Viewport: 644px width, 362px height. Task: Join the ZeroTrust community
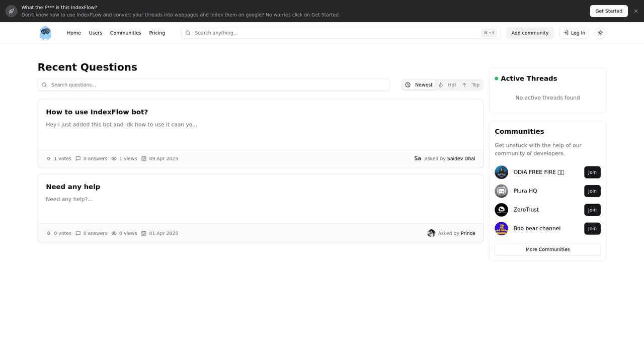click(x=592, y=210)
